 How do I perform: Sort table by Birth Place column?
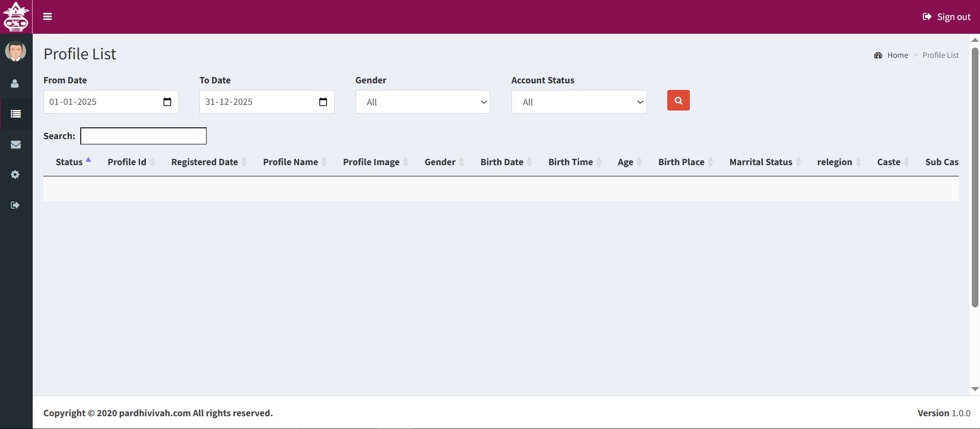tap(681, 162)
